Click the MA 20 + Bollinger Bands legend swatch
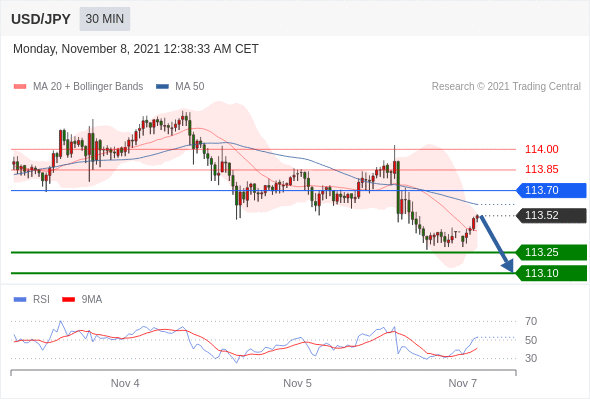Viewport: 590px width, 400px height. tap(20, 87)
